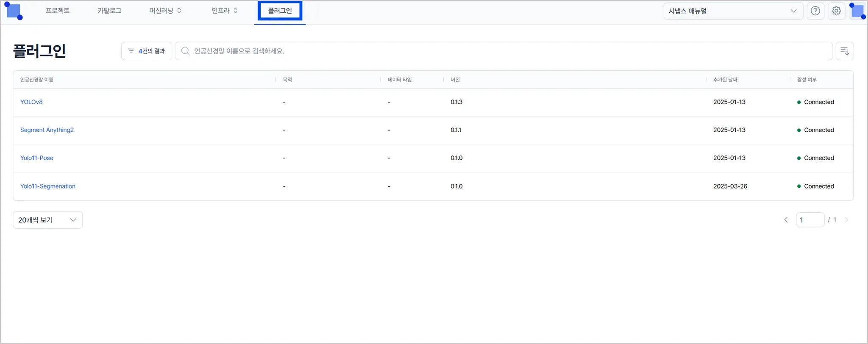The height and width of the screenshot is (344, 868).
Task: Click the blue square app logo
Action: [14, 11]
